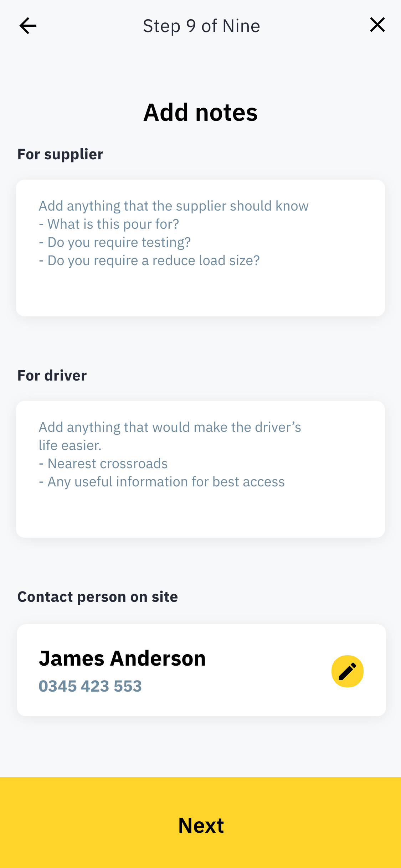Click the 'driver's life easier' placeholder text
Screen dimensions: 401x868
170,436
